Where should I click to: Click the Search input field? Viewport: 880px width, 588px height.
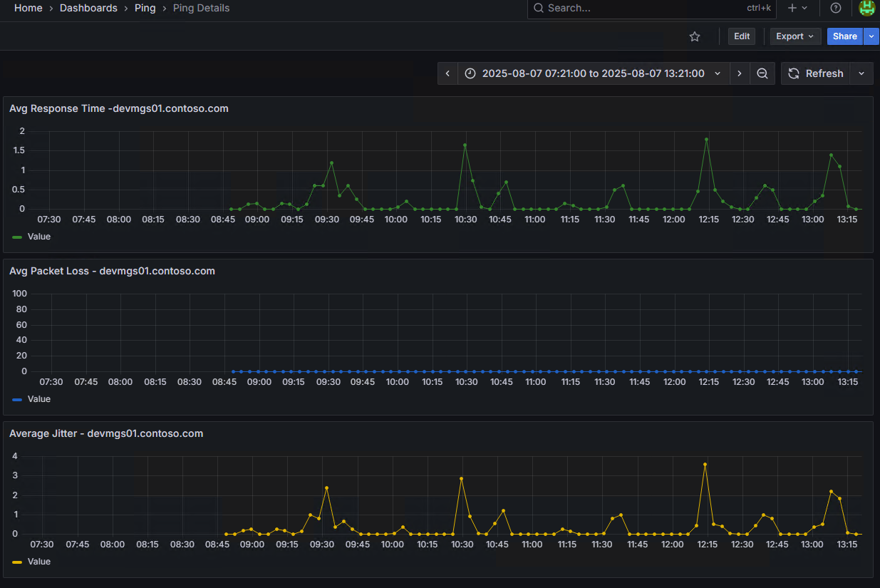tap(641, 8)
